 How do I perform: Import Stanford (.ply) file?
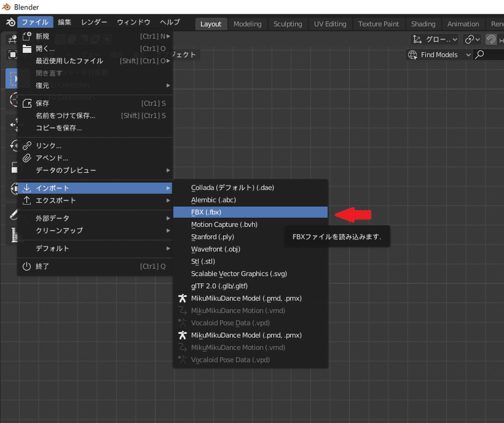click(x=250, y=237)
